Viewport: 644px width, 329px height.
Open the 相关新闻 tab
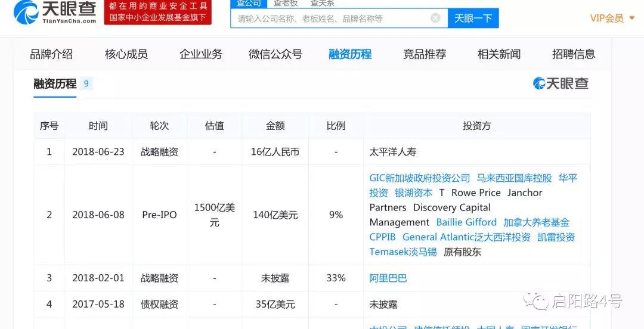click(x=499, y=54)
